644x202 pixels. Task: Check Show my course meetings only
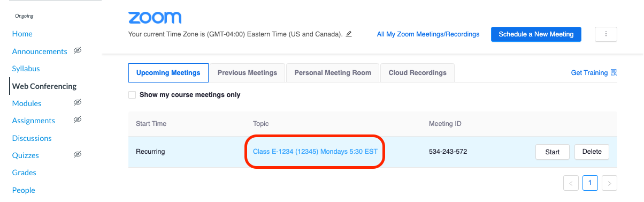click(x=132, y=95)
